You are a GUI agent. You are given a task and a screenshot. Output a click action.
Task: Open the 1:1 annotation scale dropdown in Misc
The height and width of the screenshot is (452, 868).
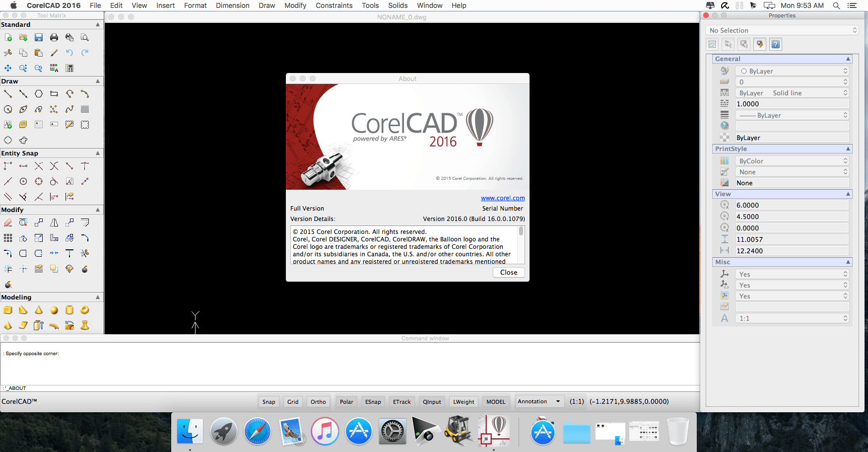tap(792, 318)
